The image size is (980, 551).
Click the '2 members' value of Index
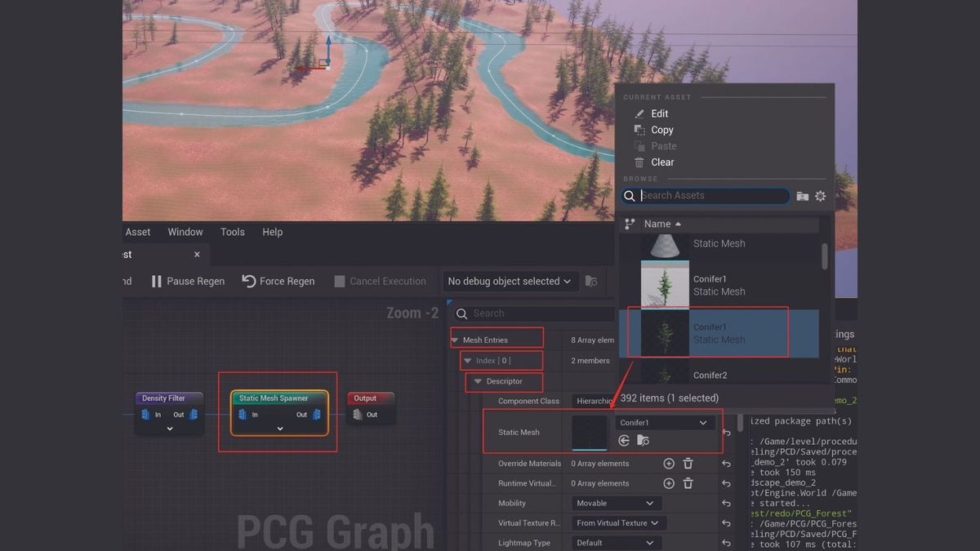point(590,361)
